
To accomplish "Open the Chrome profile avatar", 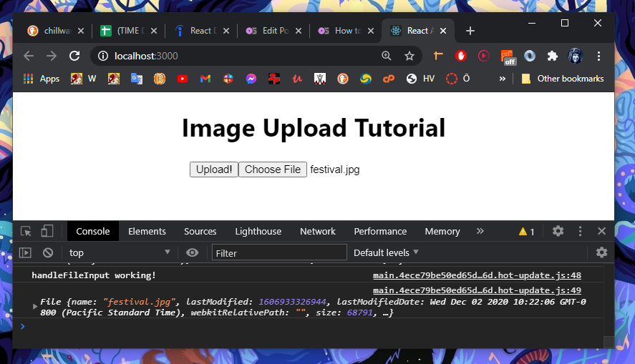I will click(x=576, y=56).
